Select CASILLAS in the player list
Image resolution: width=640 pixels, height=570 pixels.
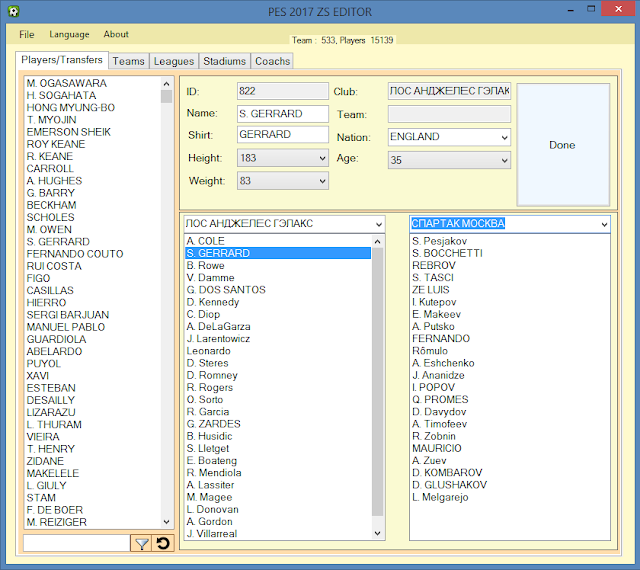pos(50,290)
